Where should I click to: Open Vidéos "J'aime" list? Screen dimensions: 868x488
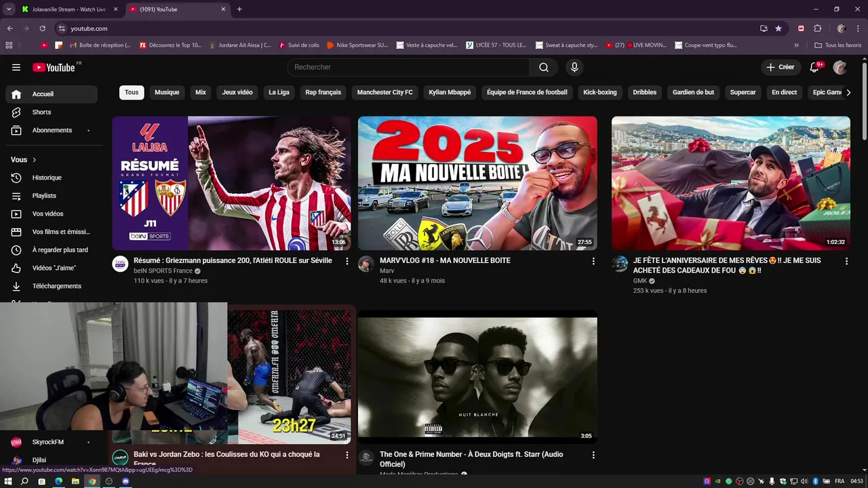[x=52, y=268]
